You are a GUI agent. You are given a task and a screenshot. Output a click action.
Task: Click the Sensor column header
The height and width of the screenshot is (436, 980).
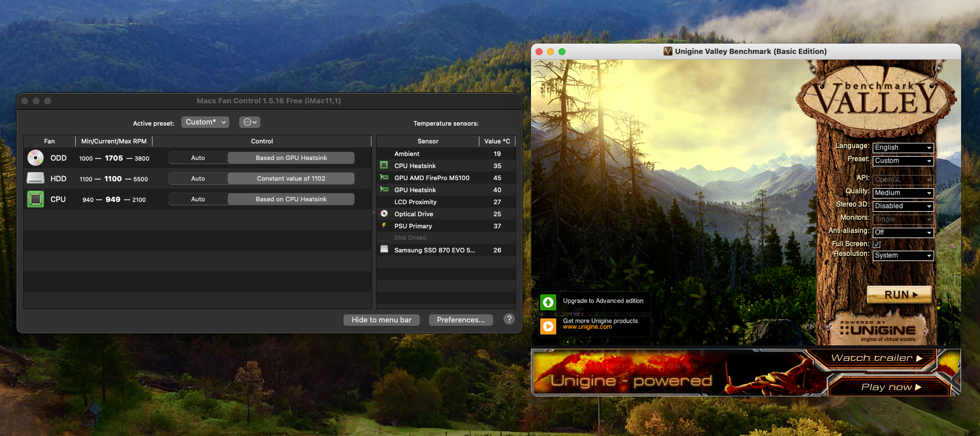[428, 141]
